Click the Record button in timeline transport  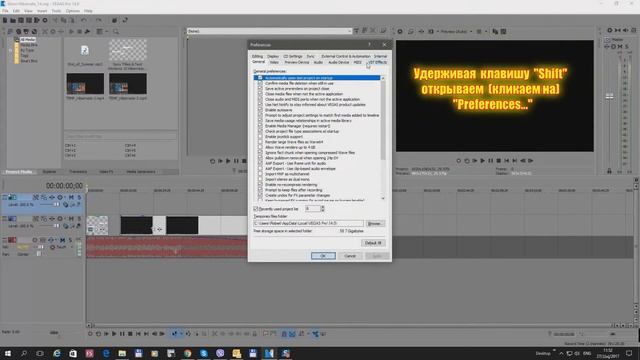(x=90, y=334)
